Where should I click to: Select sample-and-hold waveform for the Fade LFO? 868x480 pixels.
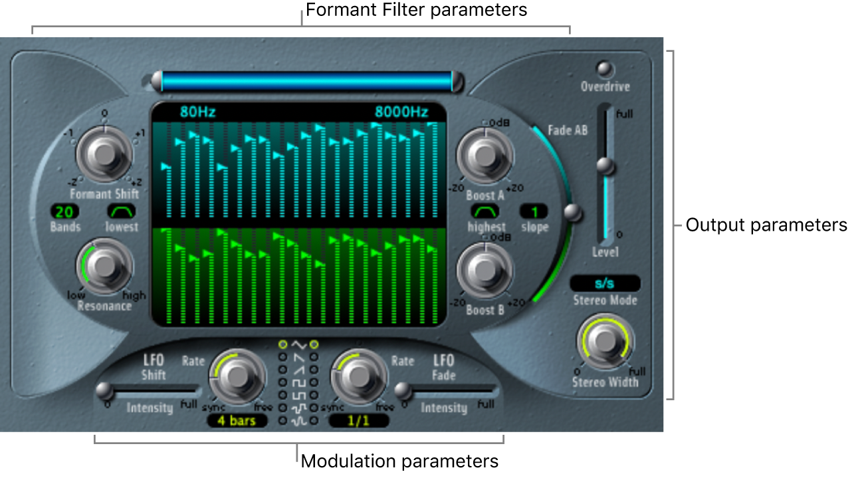(x=314, y=408)
